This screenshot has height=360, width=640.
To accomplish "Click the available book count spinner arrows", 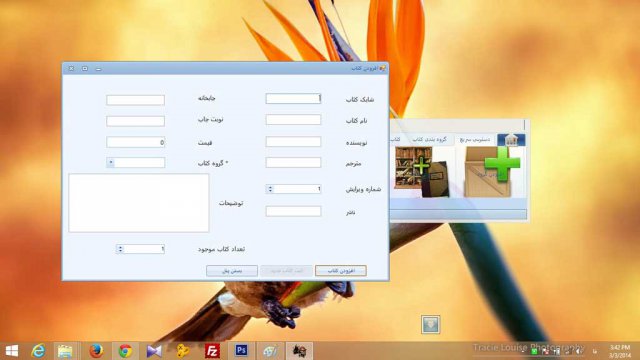I will [x=120, y=249].
